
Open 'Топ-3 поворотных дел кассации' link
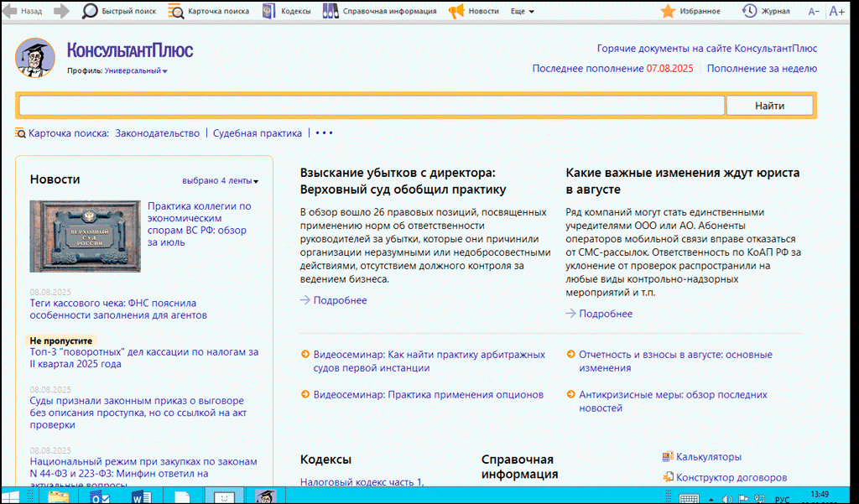point(144,358)
